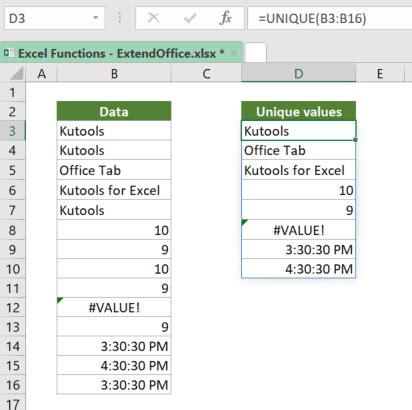
Task: Click the 'Unique values' header cell
Action: pyautogui.click(x=299, y=111)
